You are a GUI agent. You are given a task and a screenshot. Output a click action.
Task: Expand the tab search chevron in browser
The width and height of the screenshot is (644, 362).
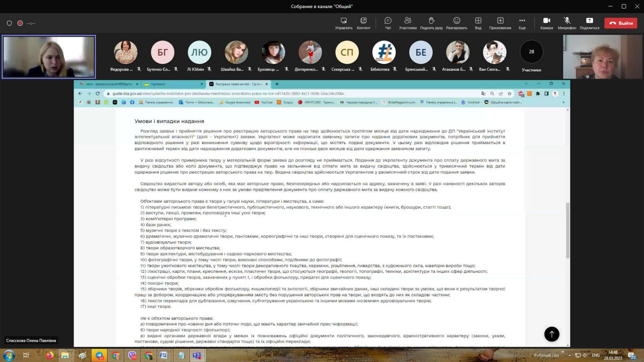pyautogui.click(x=526, y=84)
